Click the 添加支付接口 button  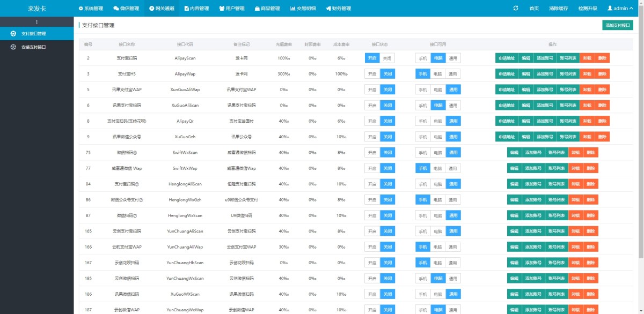pyautogui.click(x=618, y=25)
